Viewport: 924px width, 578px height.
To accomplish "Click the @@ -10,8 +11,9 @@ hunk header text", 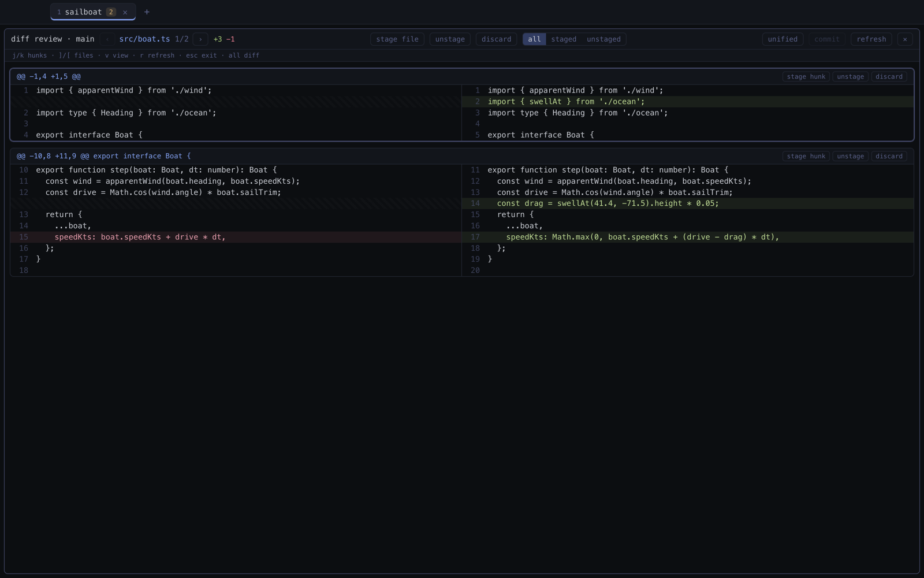I will 103,156.
